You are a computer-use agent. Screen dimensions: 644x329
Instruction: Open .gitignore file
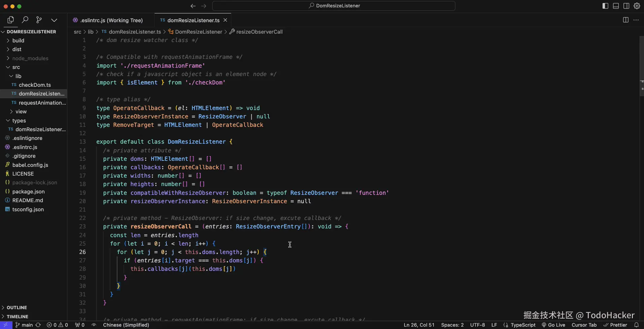[x=33, y=156]
